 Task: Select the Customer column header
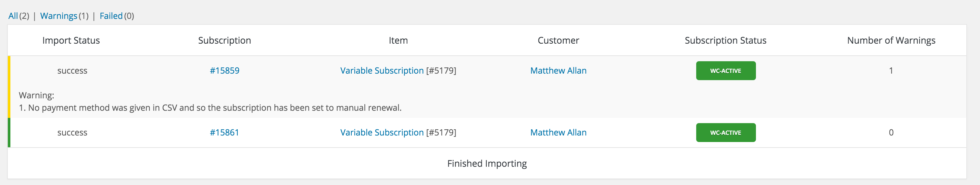(558, 40)
